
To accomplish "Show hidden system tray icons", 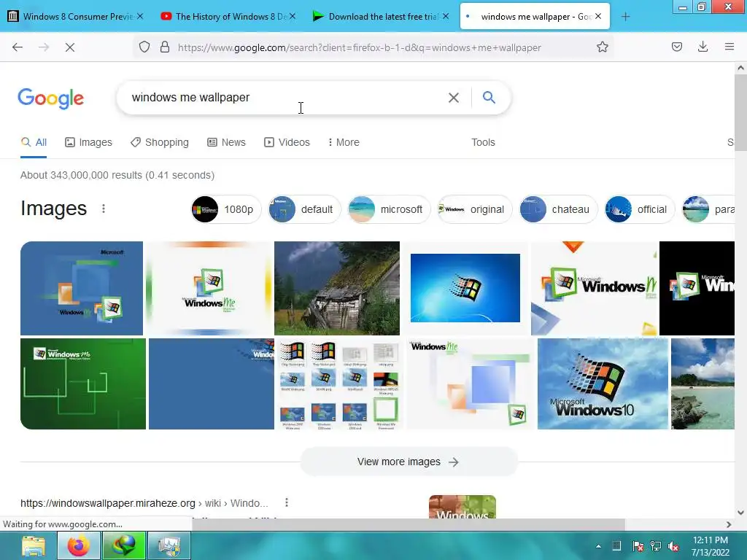I will (598, 546).
